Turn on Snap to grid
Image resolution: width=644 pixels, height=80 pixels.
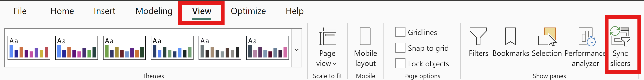(400, 48)
